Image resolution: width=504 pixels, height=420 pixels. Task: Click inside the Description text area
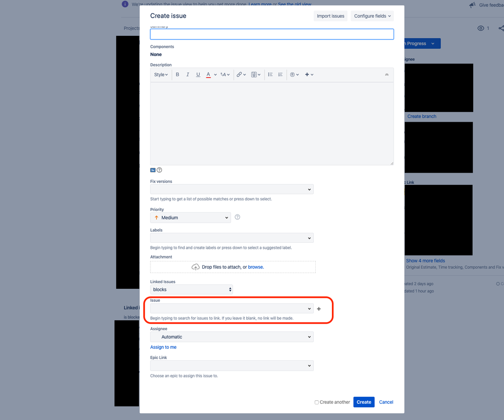click(272, 124)
